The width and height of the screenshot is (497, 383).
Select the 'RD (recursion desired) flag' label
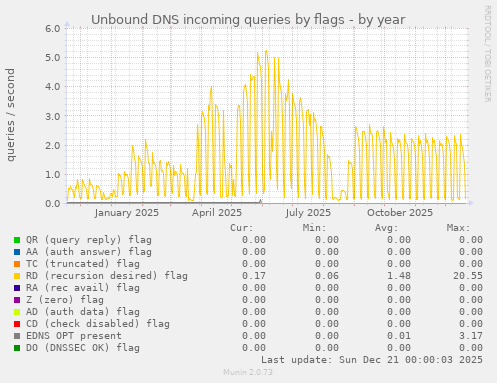(107, 276)
